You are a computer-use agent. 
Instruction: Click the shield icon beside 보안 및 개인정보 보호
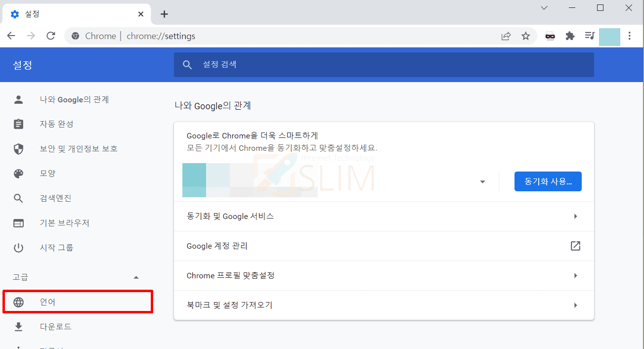click(18, 149)
